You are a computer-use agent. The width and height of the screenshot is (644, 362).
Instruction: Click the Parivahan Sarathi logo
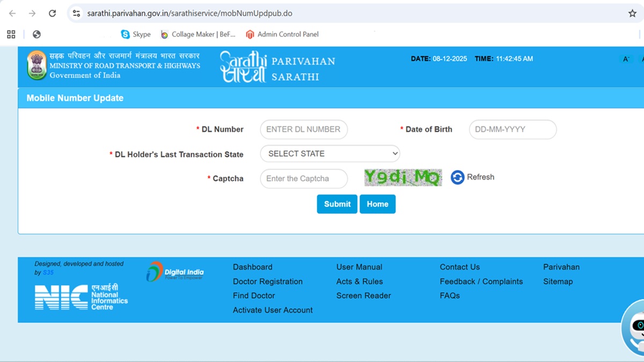pyautogui.click(x=277, y=67)
